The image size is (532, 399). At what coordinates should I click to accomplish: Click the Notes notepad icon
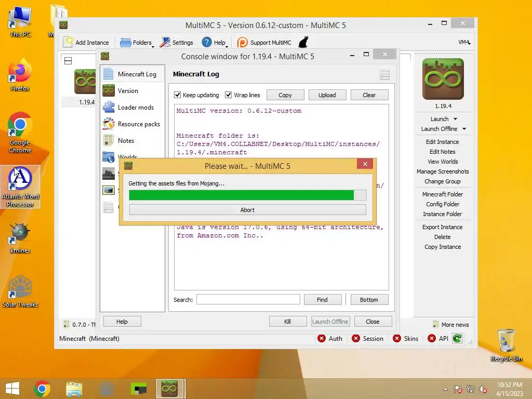108,140
